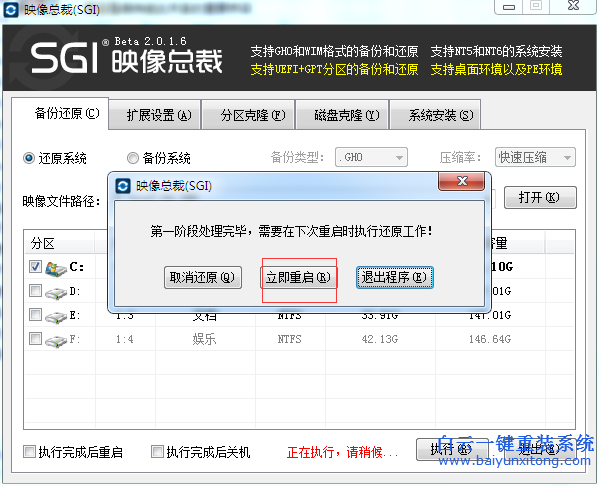Switch to 分区克隆 (F) tab
Screen dimensions: 599x486
pos(248,115)
